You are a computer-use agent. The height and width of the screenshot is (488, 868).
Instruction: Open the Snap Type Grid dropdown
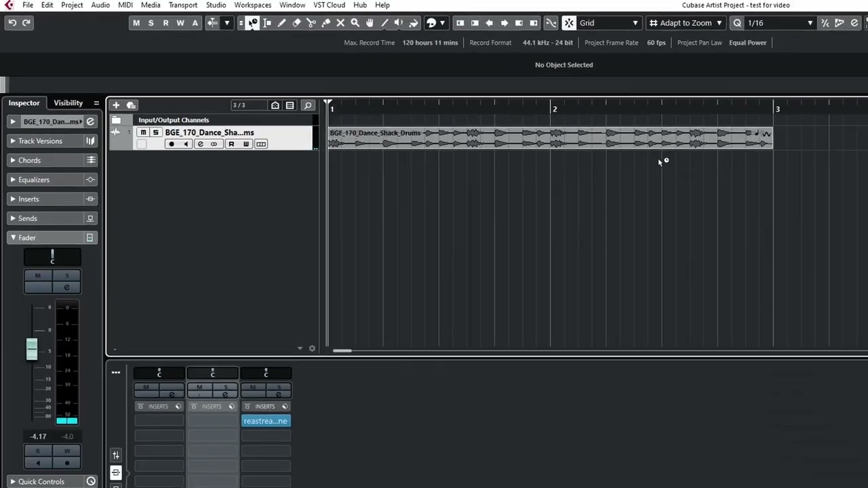tap(609, 23)
